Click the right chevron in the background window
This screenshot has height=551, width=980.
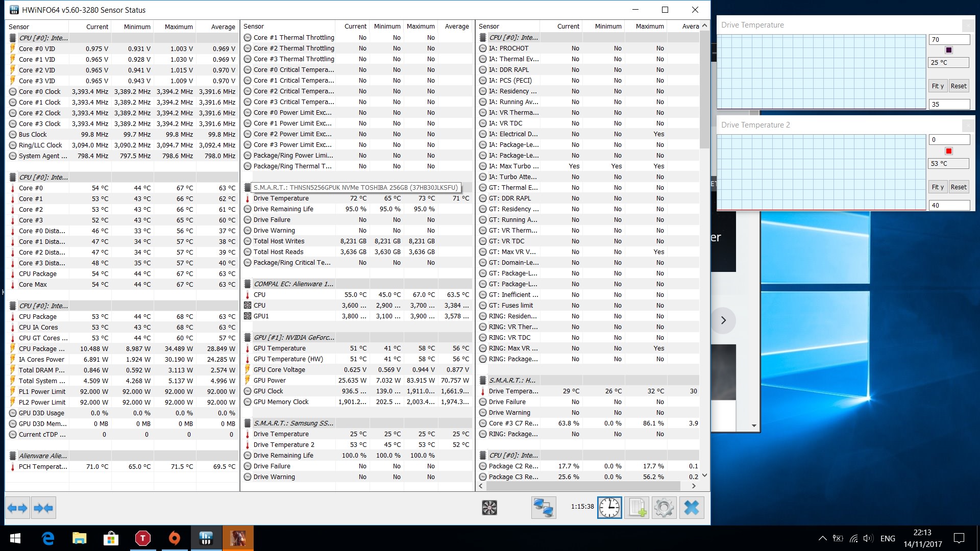723,320
